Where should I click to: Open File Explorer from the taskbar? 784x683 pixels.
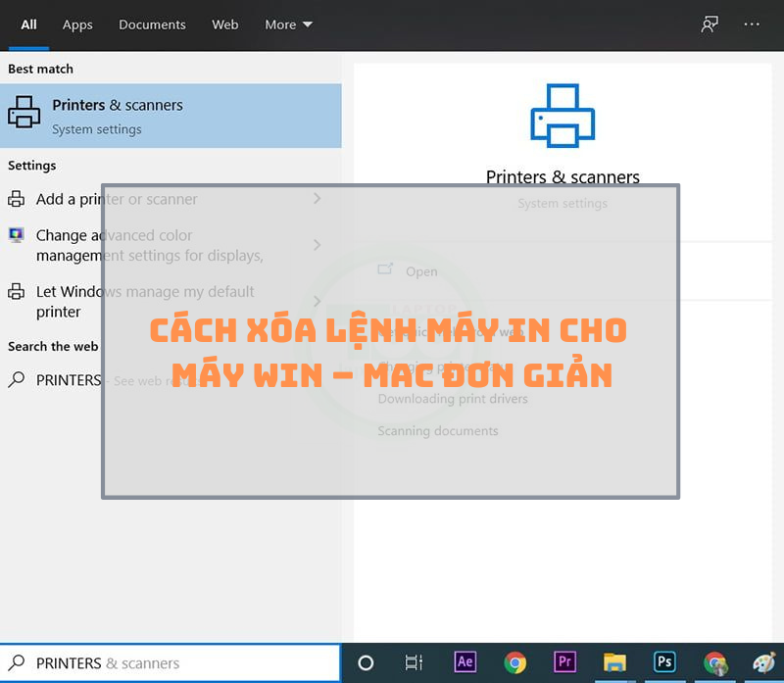614,662
